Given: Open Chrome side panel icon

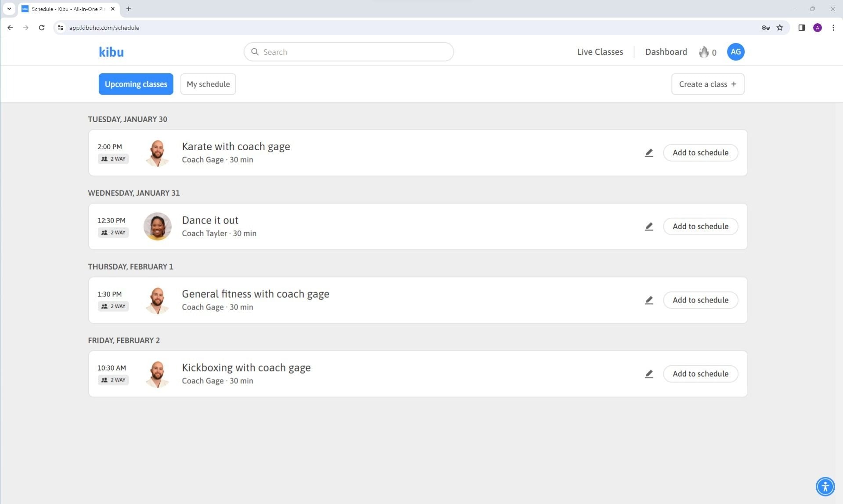Looking at the screenshot, I should [x=801, y=28].
